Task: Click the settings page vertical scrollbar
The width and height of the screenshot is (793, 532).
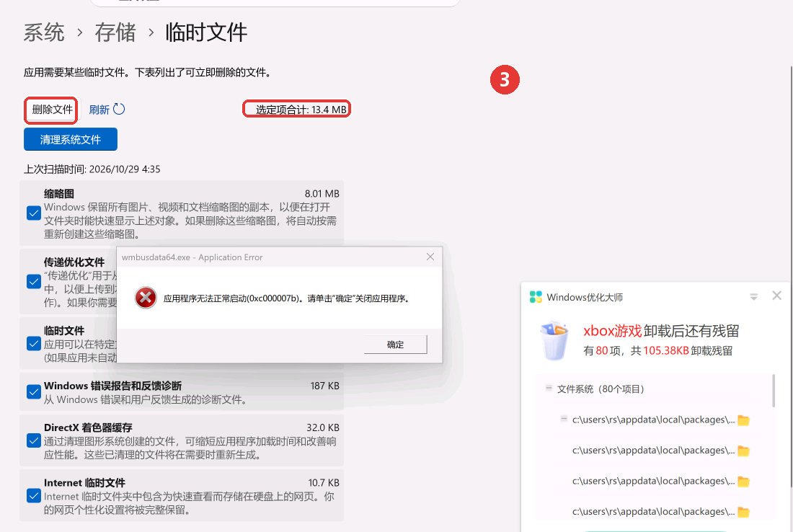Action: coord(792,277)
